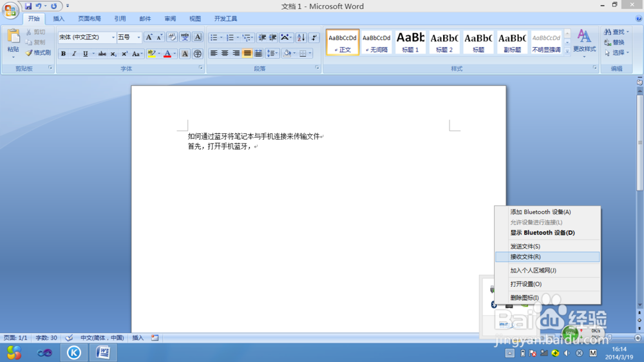Click the word count in status bar
Screen dimensions: 644x362
pyautogui.click(x=46, y=338)
